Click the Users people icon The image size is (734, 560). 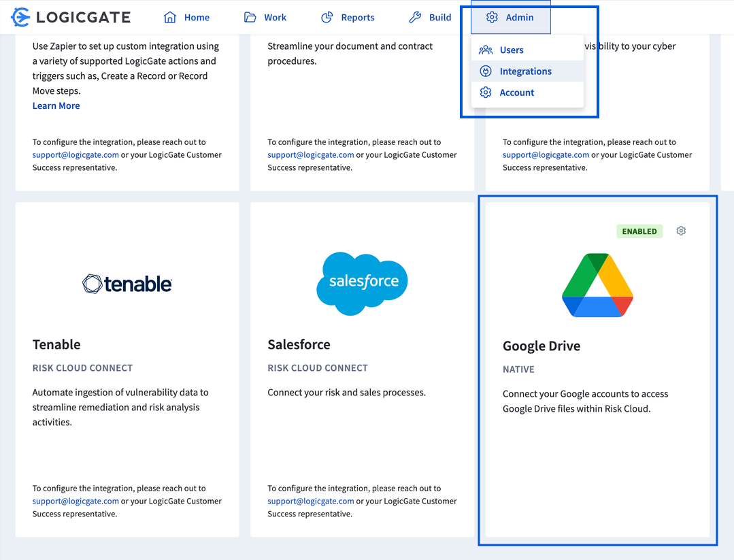click(x=486, y=50)
